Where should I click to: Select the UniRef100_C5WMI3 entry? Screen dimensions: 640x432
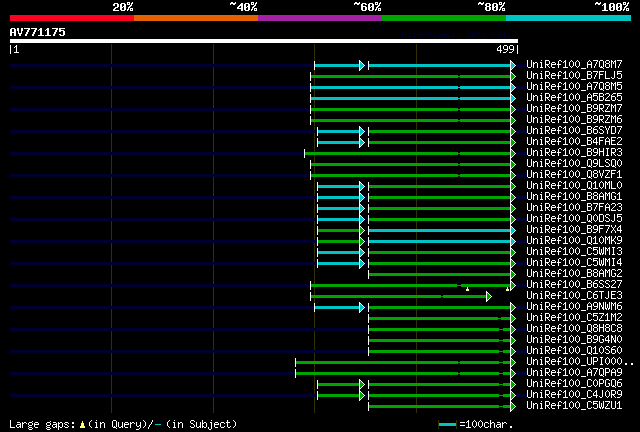(x=574, y=252)
